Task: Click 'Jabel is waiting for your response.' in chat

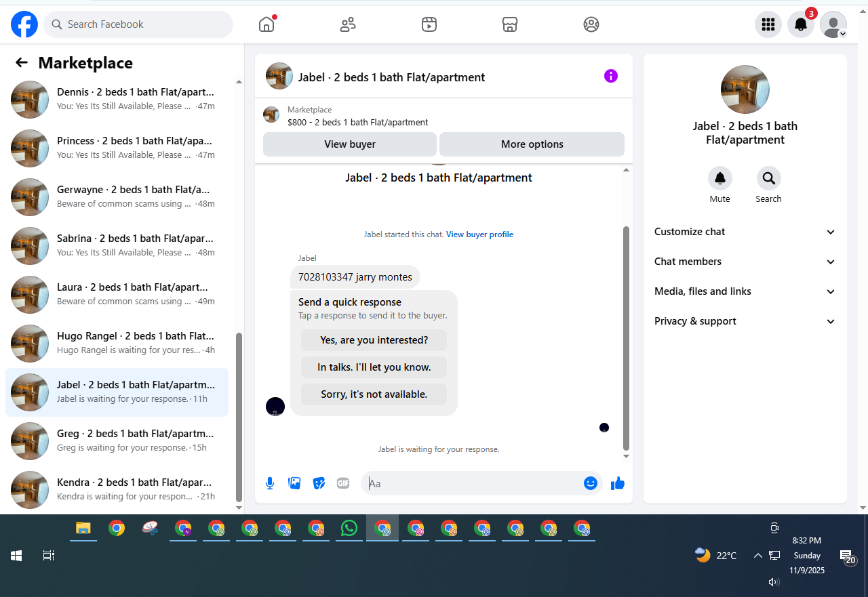Action: [439, 449]
